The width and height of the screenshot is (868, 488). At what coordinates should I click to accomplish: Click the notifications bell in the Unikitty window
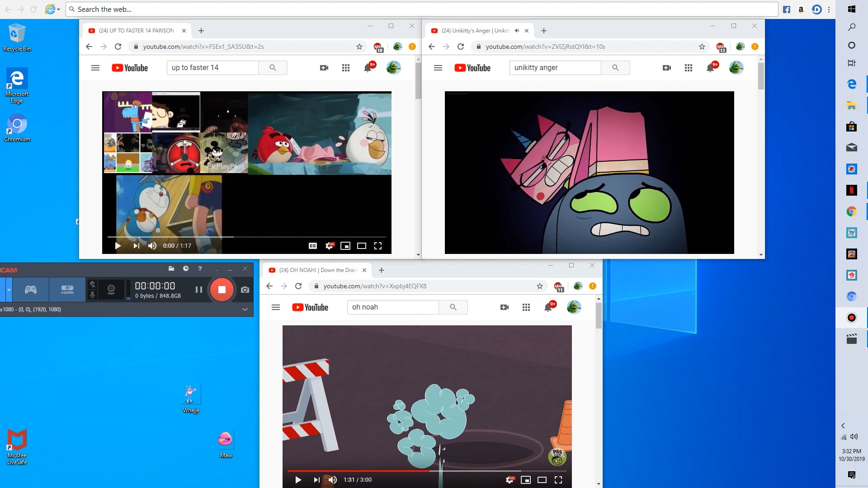(710, 68)
